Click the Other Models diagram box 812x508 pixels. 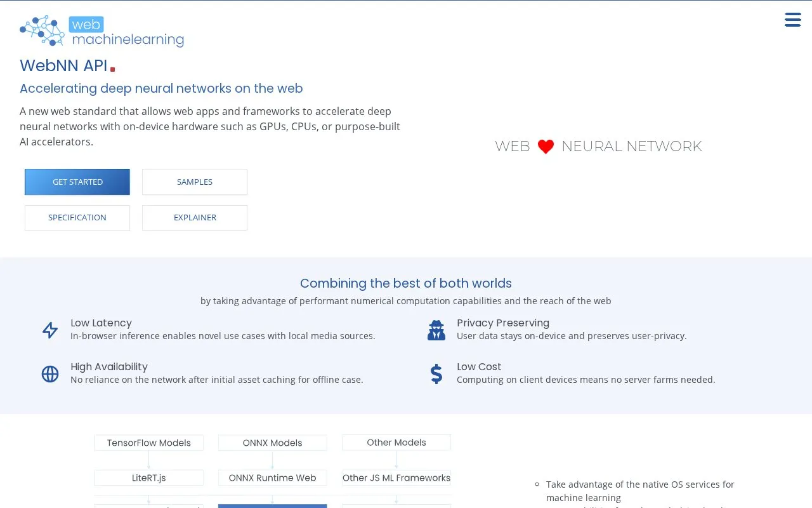(396, 443)
